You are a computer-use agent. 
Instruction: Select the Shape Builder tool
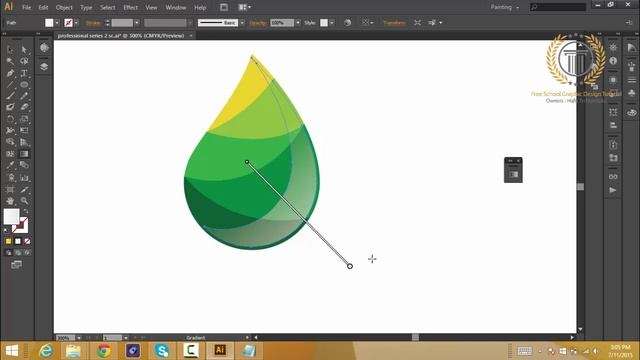point(10,142)
